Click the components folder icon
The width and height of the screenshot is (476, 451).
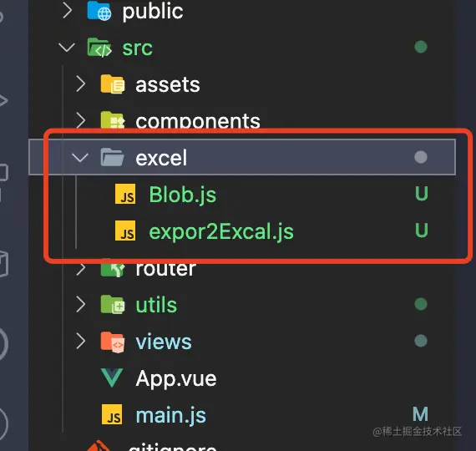pyautogui.click(x=113, y=120)
